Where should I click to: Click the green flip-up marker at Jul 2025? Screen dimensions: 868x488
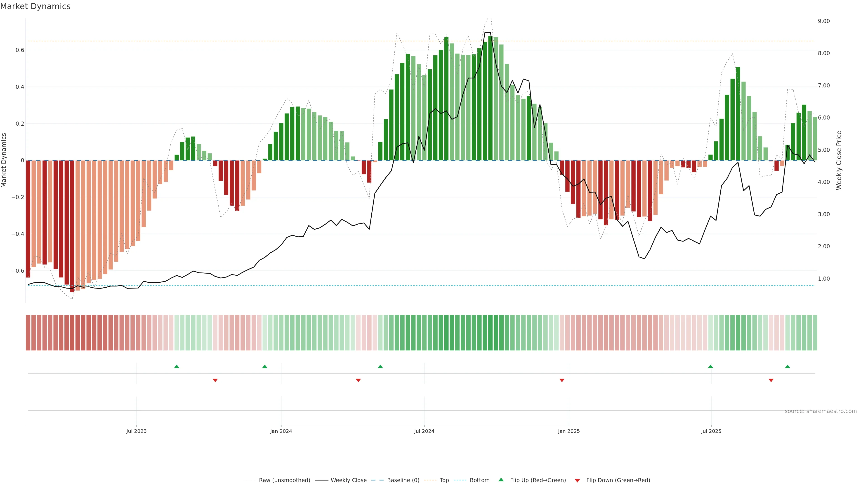tap(710, 366)
